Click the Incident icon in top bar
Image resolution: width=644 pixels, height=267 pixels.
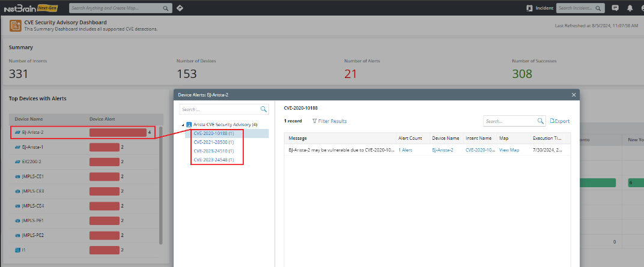(529, 8)
